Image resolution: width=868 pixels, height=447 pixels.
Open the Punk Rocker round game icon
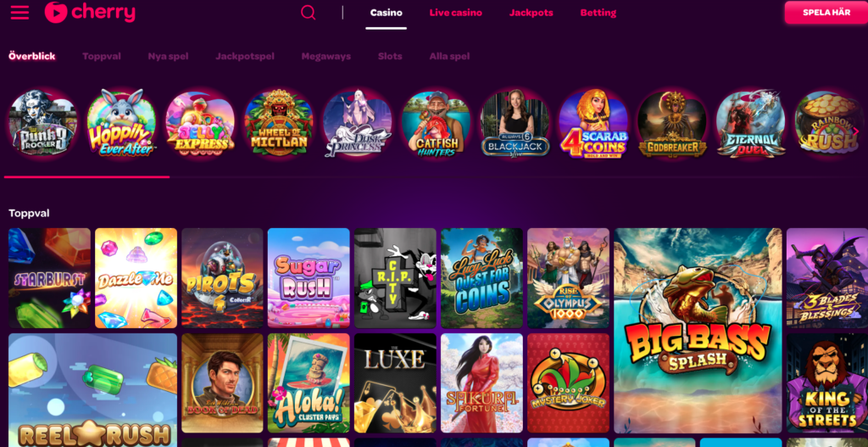pos(42,124)
